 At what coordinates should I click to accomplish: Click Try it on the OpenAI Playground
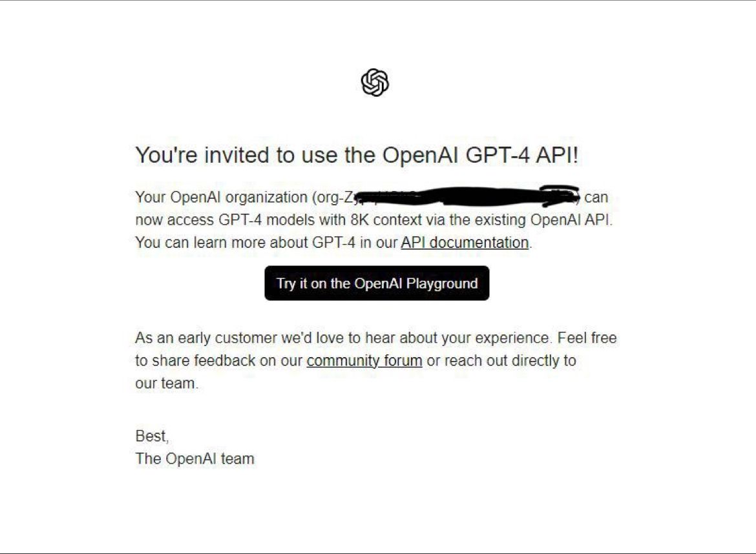377,283
